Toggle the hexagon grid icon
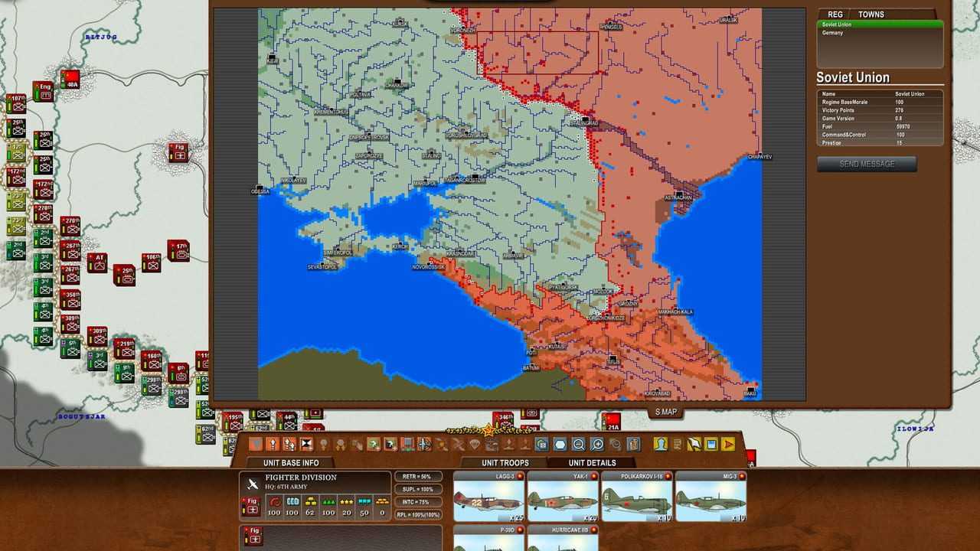980x551 pixels. click(560, 444)
